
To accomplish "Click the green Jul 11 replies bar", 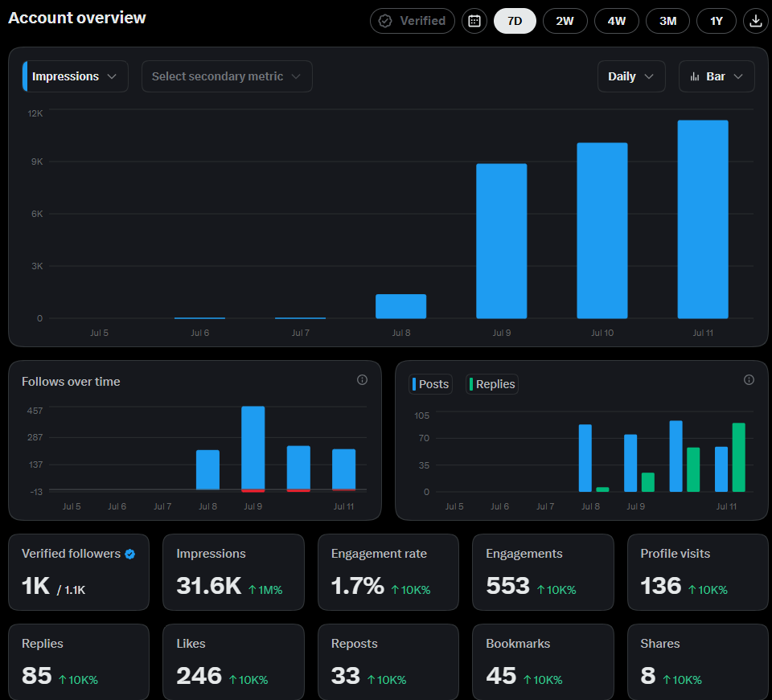I will pos(738,457).
